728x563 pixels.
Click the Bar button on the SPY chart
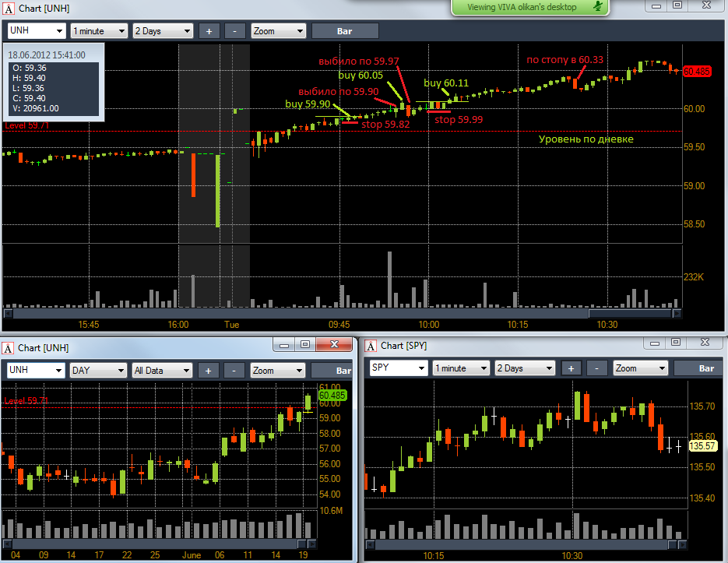[x=698, y=368]
